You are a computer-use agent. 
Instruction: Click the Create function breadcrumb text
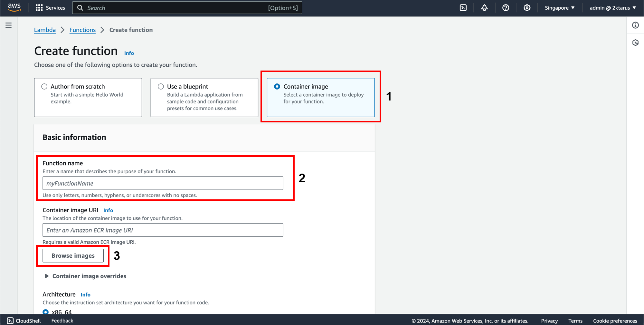[131, 30]
